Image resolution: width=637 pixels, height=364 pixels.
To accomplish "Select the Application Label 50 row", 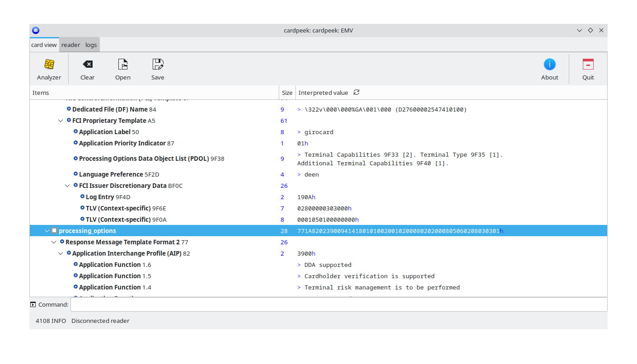I will coord(108,132).
